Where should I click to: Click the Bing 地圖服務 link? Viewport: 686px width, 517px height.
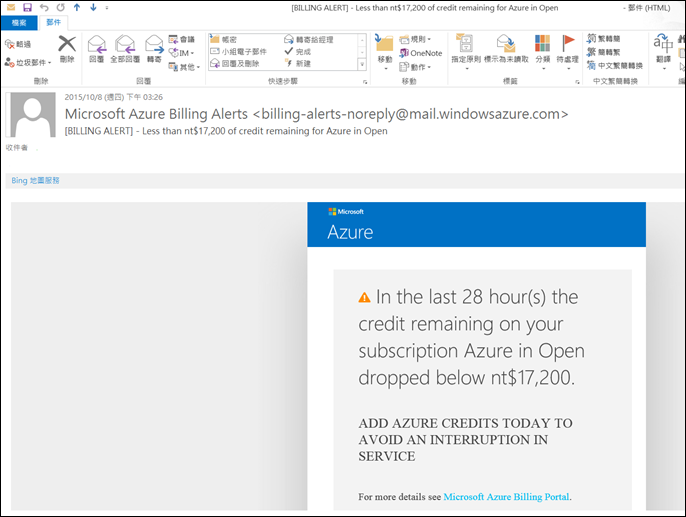pos(34,180)
